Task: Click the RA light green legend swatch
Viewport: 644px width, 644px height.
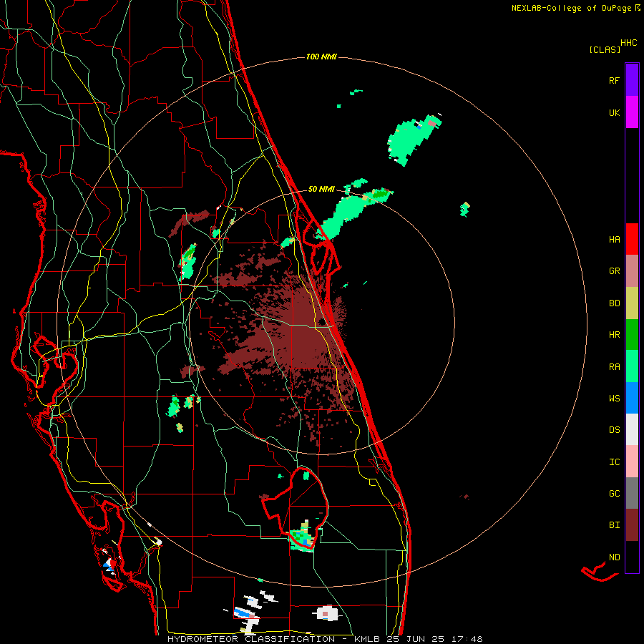Action: (x=632, y=366)
